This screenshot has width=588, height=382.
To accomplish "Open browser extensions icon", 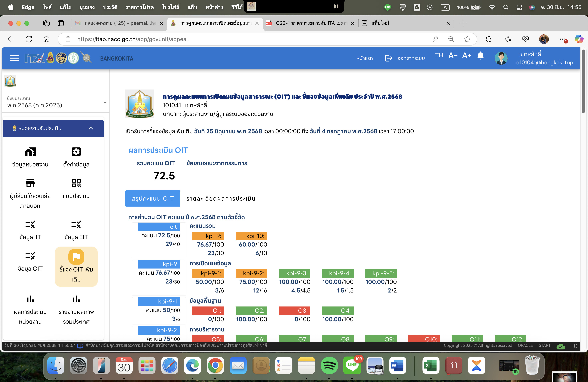I will pos(488,39).
